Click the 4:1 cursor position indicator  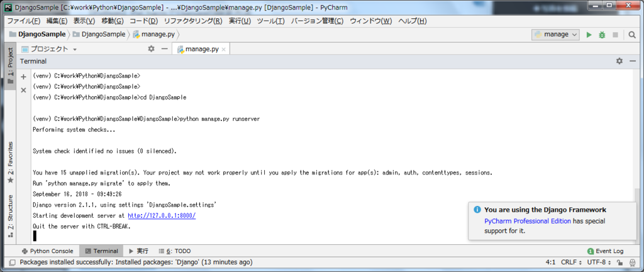coord(550,262)
